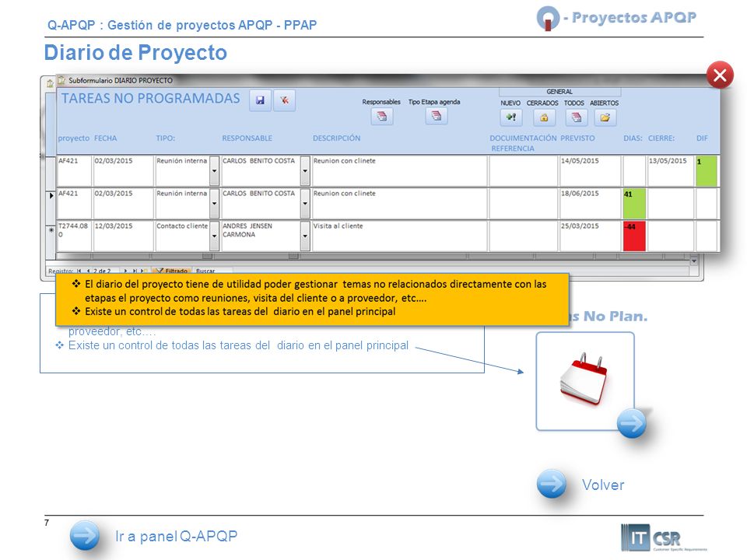Select the current record row selector arrow
This screenshot has height=560, width=747.
(51, 196)
